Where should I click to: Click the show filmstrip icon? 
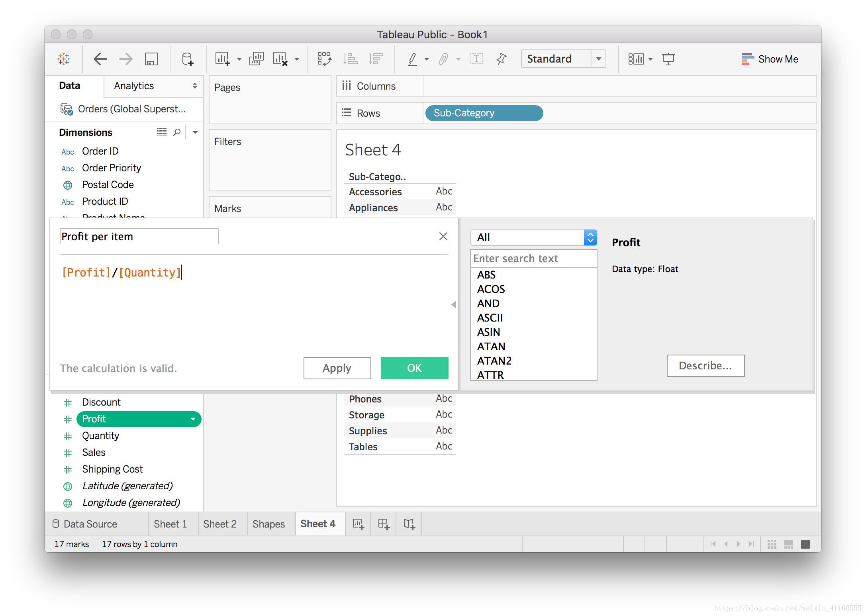789,544
